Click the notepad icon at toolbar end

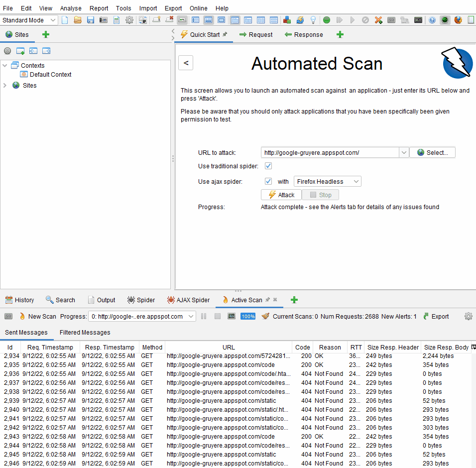471,20
